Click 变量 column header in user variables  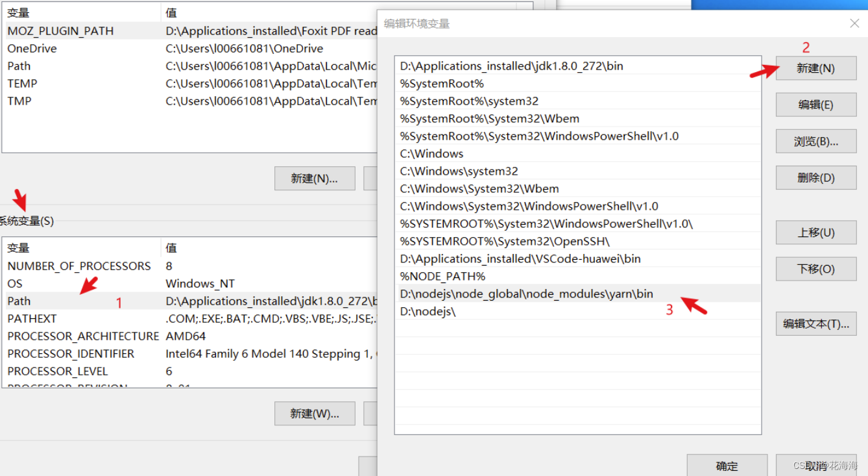(82, 12)
